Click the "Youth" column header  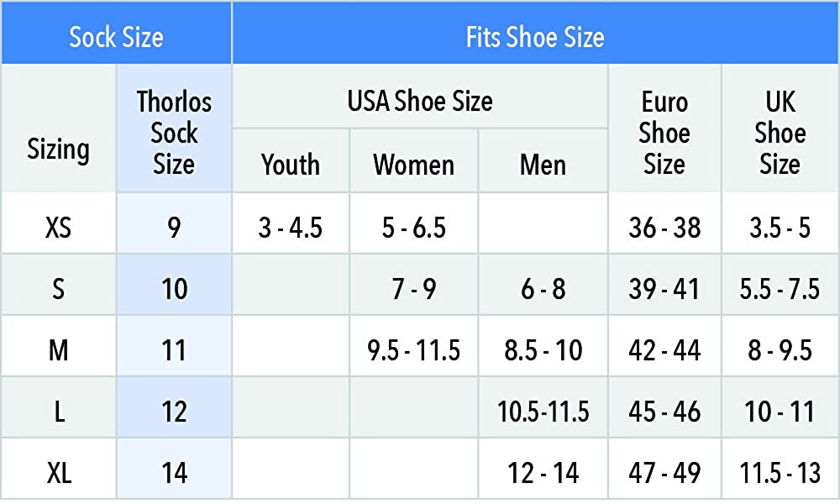tap(291, 164)
